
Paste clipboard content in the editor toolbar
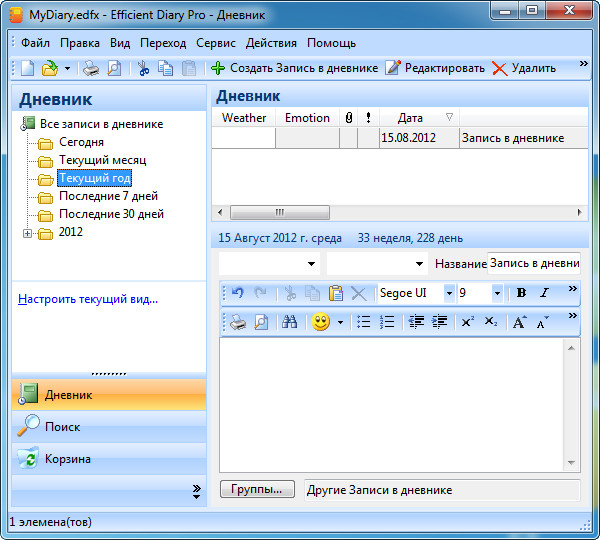336,293
